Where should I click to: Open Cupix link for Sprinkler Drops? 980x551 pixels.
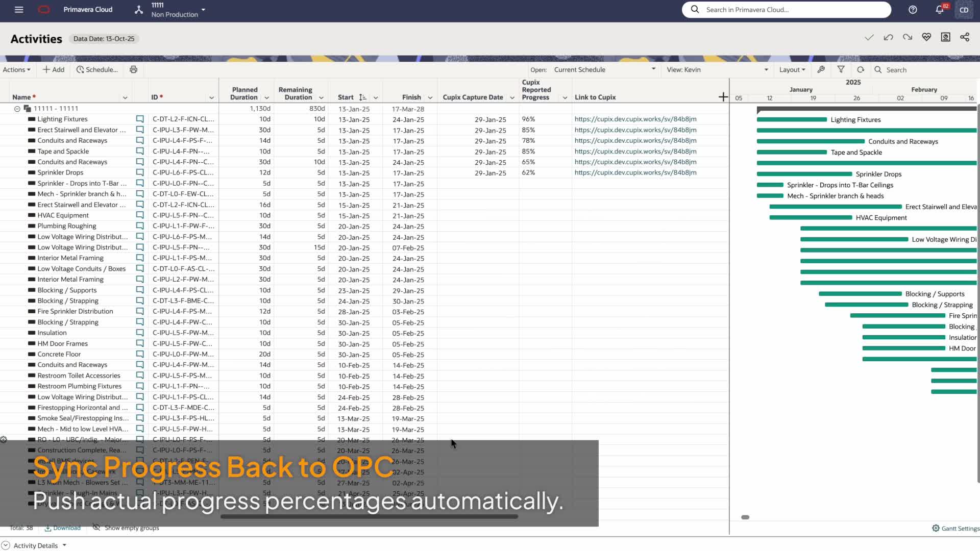[635, 172]
